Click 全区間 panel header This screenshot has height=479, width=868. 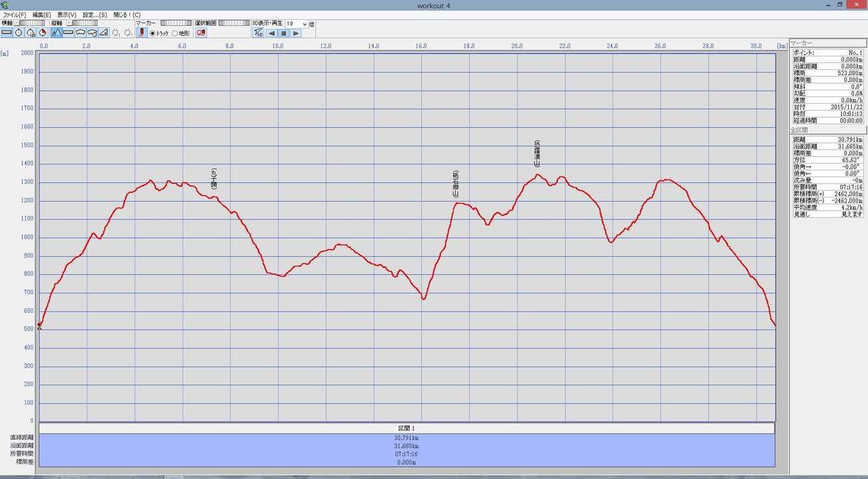827,130
